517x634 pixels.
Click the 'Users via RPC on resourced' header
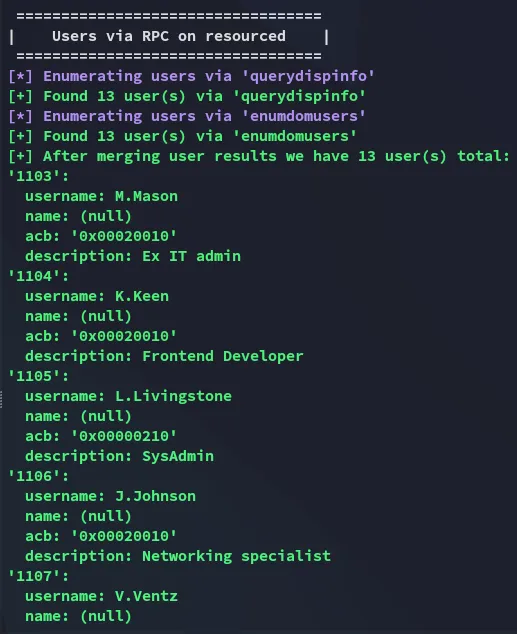coord(169,36)
